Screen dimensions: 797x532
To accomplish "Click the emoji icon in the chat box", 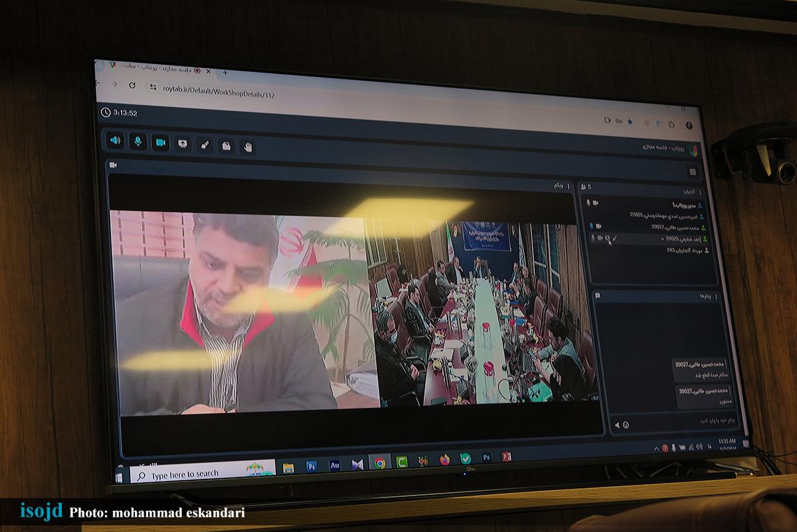I will pos(626,425).
